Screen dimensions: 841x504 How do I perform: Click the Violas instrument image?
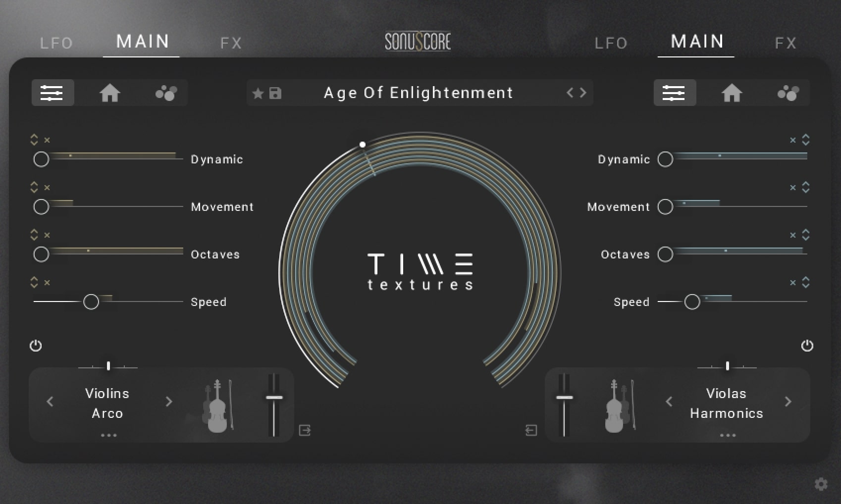tap(619, 406)
